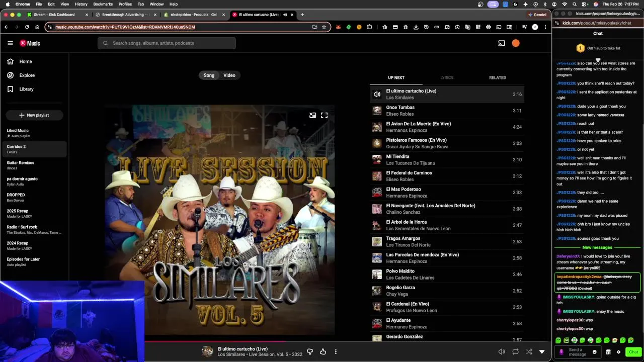Open the Bookmarks menu in macOS menu bar
The image size is (644, 362).
(103, 4)
